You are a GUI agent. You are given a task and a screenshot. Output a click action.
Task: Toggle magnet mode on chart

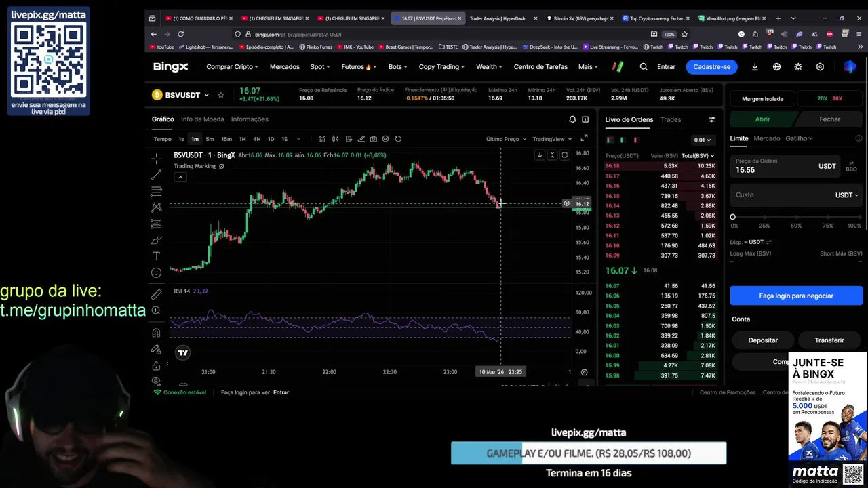point(157,333)
